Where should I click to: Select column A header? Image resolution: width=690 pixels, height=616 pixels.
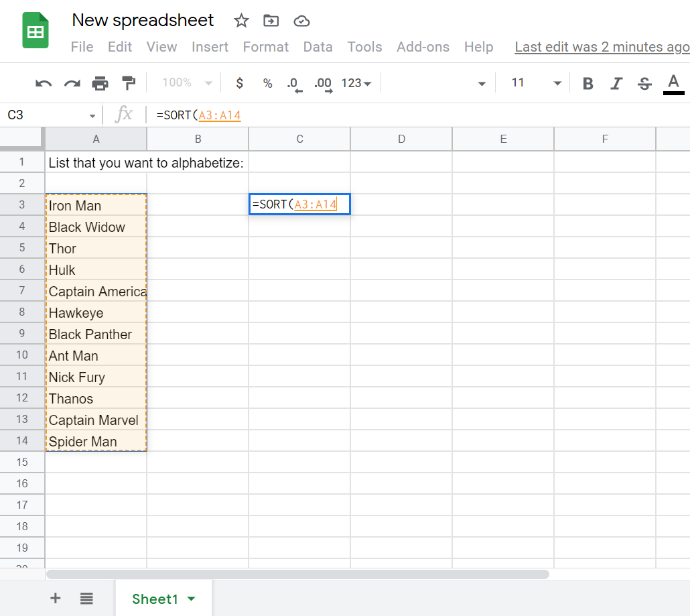click(96, 139)
